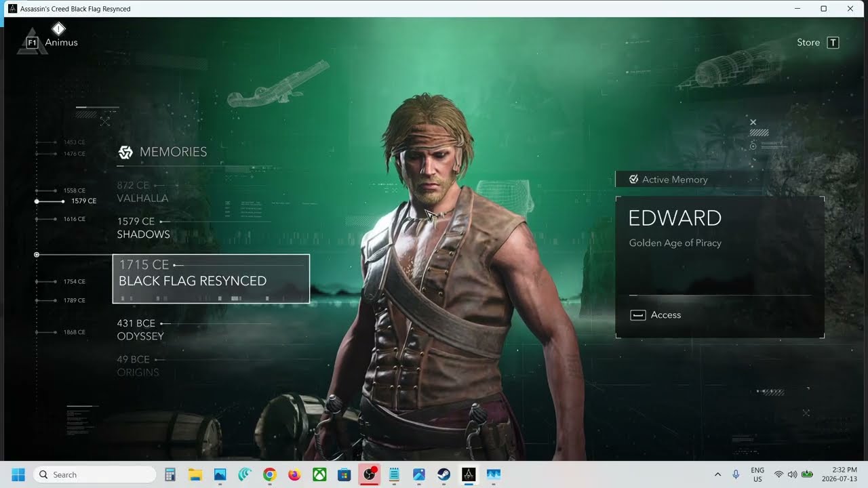Click the diamond notification icon above Animus
Screen dimensions: 868x488
point(58,28)
